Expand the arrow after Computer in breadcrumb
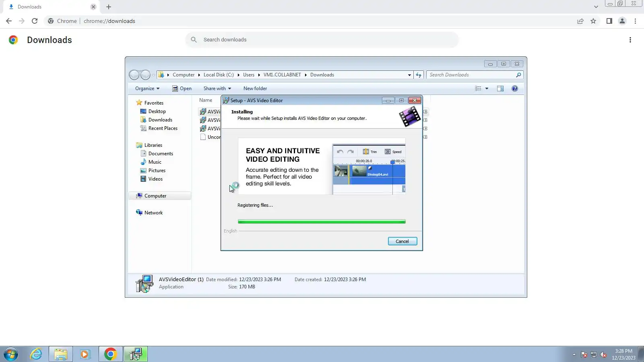This screenshot has height=362, width=644. click(x=199, y=75)
